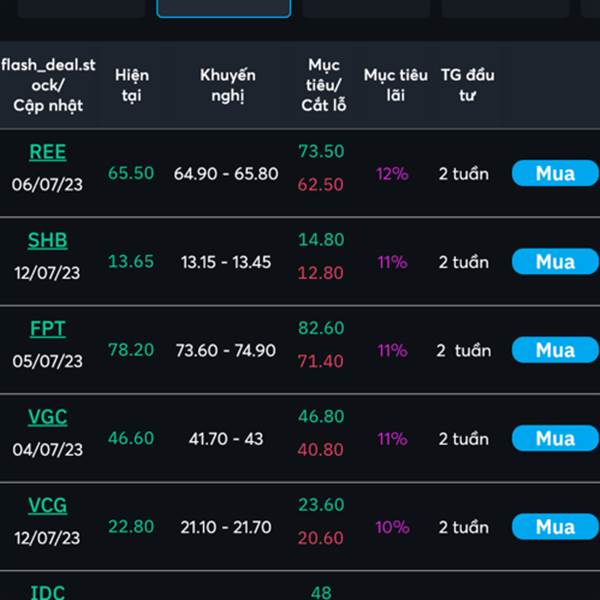Click the 'Khuyến nghị' column header
The height and width of the screenshot is (600, 600).
pyautogui.click(x=228, y=85)
